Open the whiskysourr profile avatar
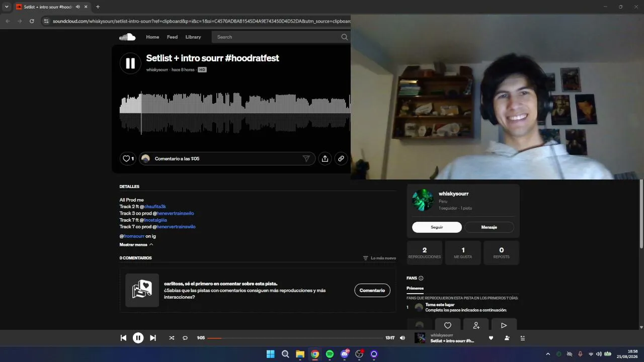Viewport: 644px width, 362px height. (x=423, y=200)
